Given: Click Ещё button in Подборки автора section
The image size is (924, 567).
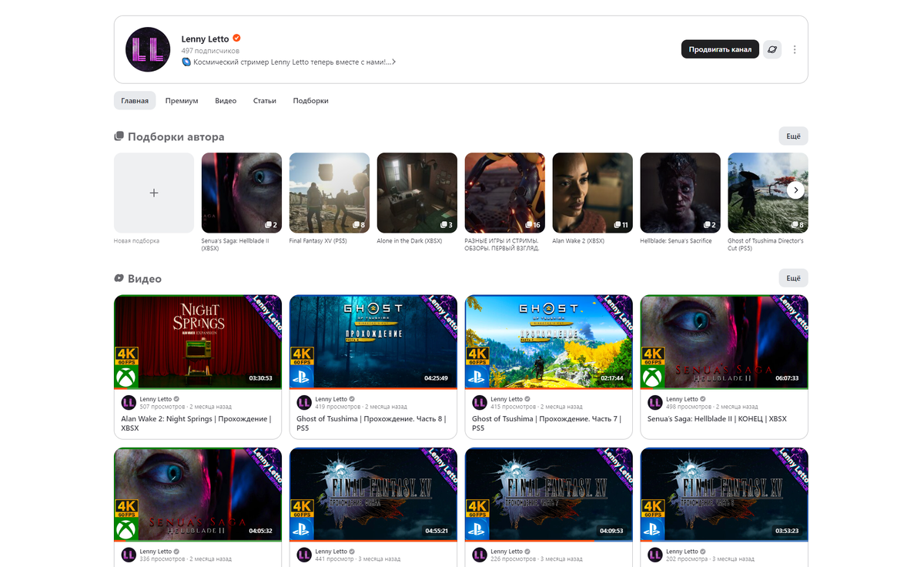Looking at the screenshot, I should pyautogui.click(x=793, y=136).
